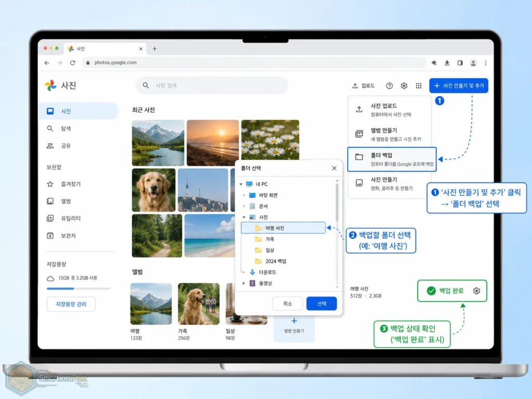Open the 여행 album
This screenshot has width=532, height=399.
[x=151, y=304]
